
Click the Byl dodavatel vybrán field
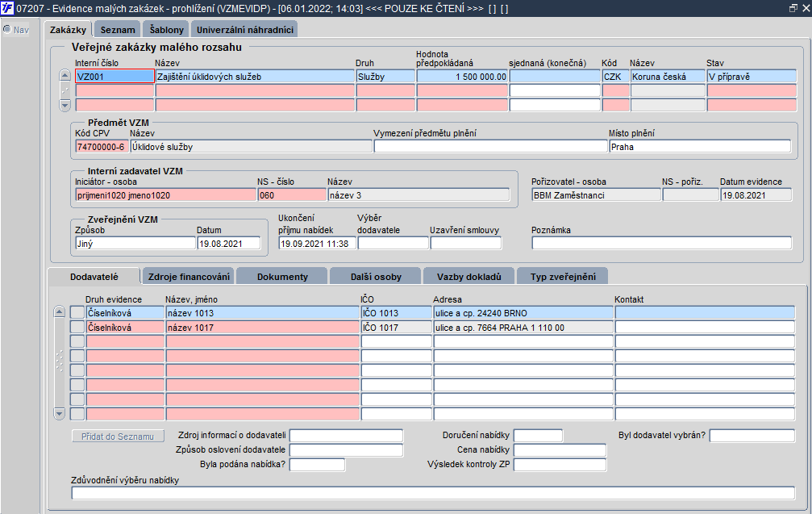click(x=752, y=435)
